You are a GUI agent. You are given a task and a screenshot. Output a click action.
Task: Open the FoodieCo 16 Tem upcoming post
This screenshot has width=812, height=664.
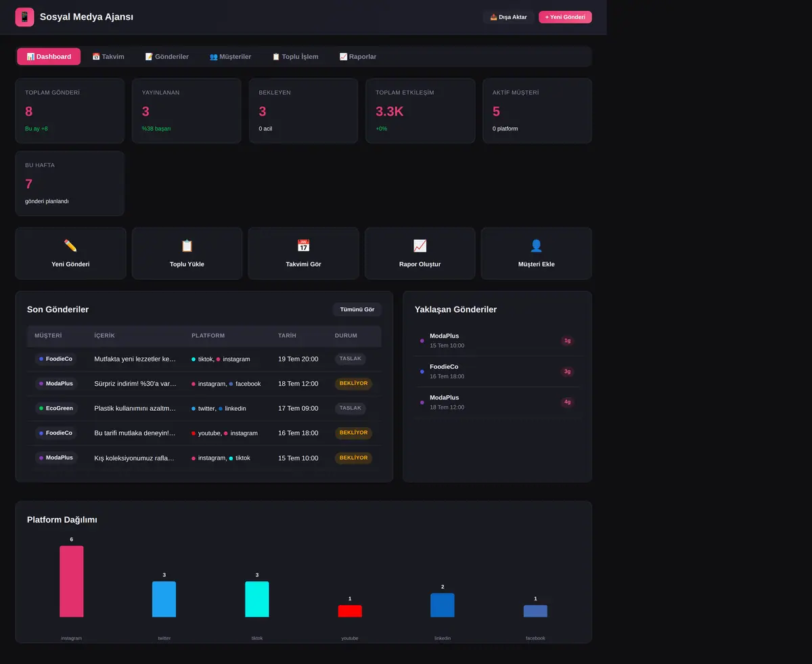497,371
